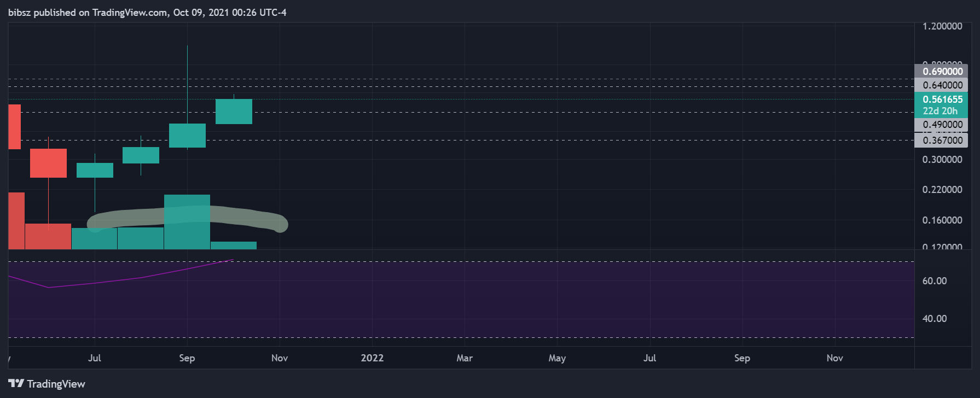The image size is (980, 398).
Task: Click the Nov label following the 2022 Sep label
Action: [834, 358]
